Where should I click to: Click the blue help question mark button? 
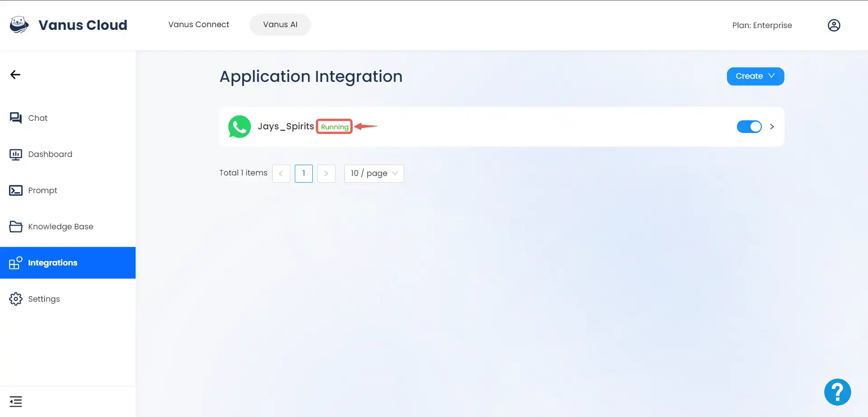[x=837, y=392]
